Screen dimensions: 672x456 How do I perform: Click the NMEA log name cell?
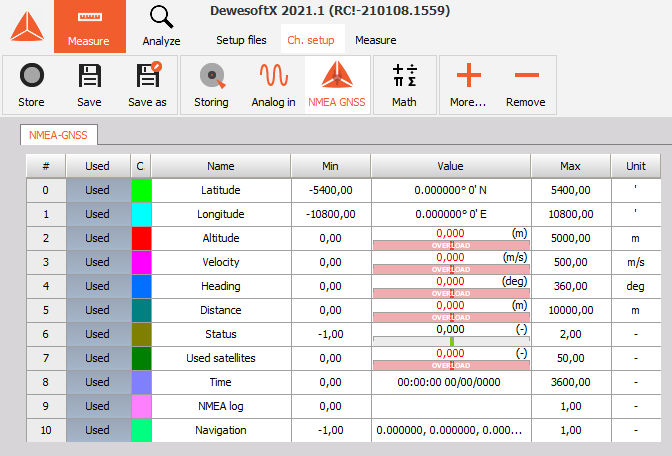[221, 406]
